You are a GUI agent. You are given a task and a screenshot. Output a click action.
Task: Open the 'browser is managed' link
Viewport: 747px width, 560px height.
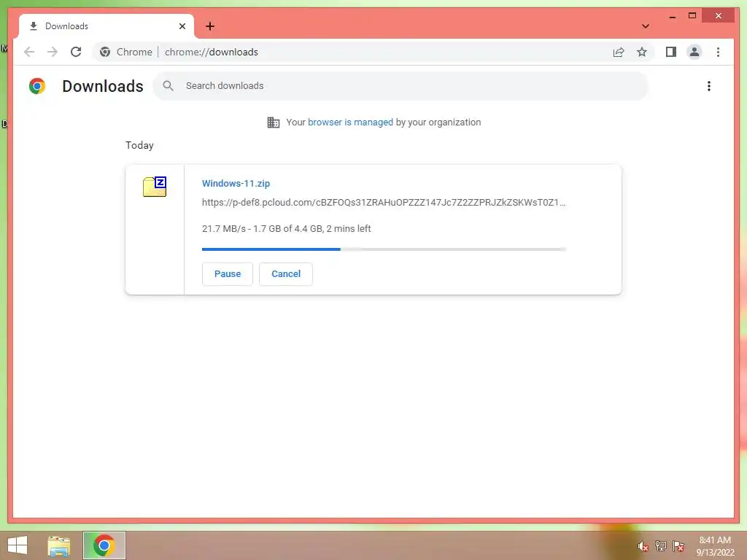tap(350, 122)
